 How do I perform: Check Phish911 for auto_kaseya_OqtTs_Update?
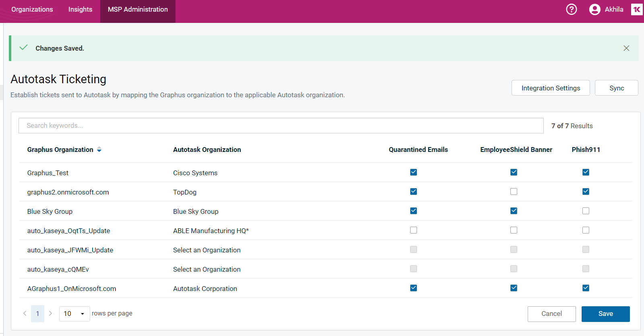pyautogui.click(x=586, y=230)
